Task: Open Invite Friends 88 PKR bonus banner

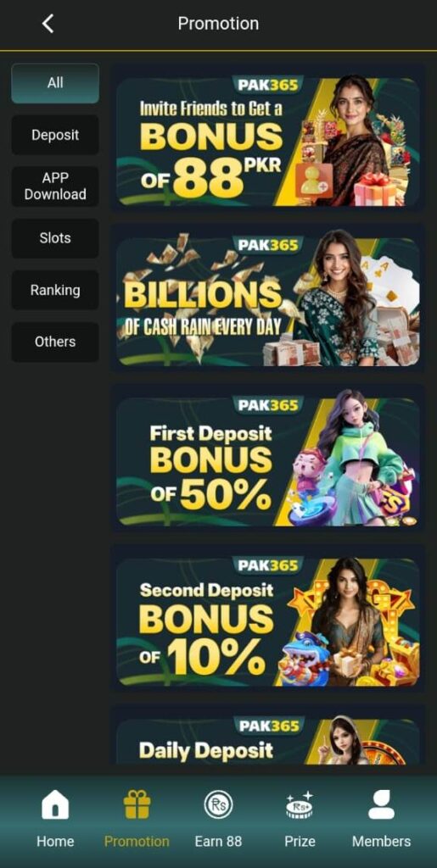Action: coord(268,142)
